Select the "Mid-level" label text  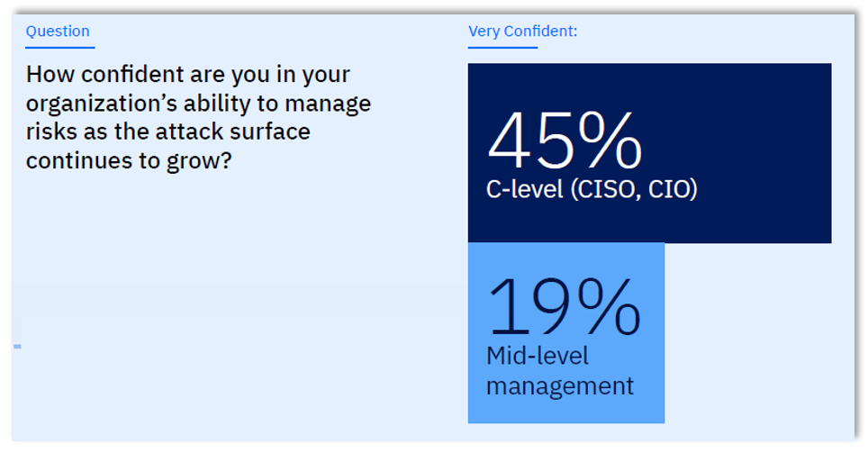tap(537, 356)
